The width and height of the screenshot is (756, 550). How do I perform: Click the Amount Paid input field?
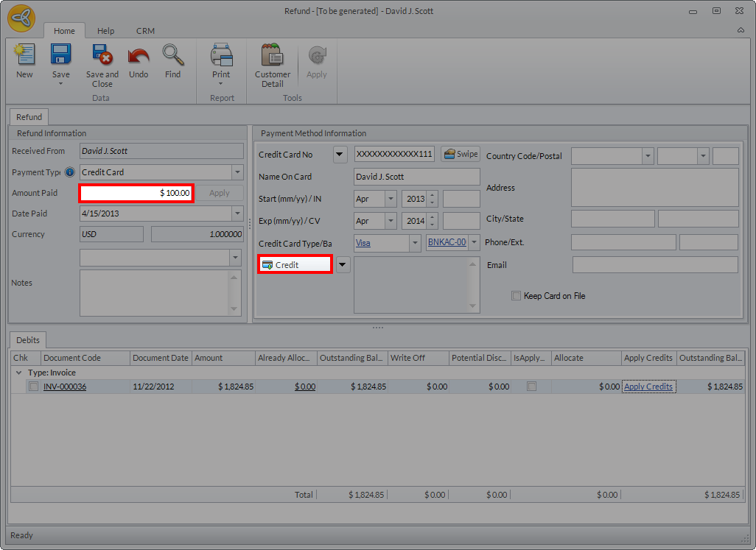pos(136,193)
